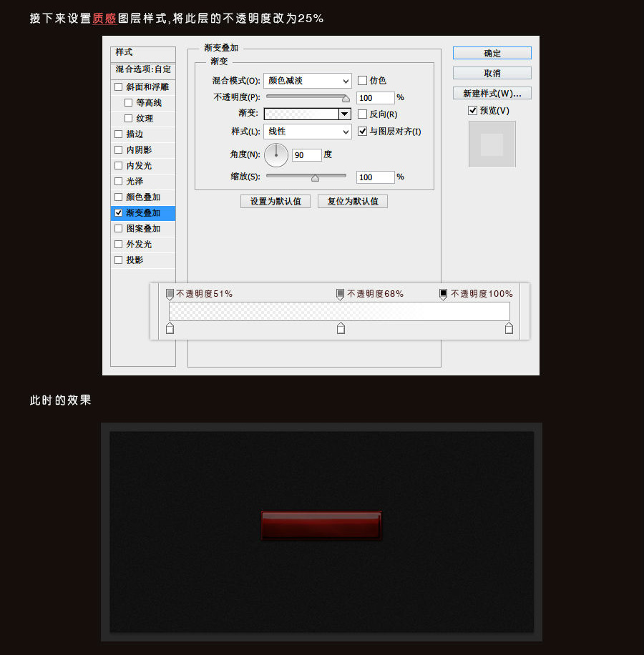Select opacity stop 不透明度68%
644x655 pixels.
[340, 295]
